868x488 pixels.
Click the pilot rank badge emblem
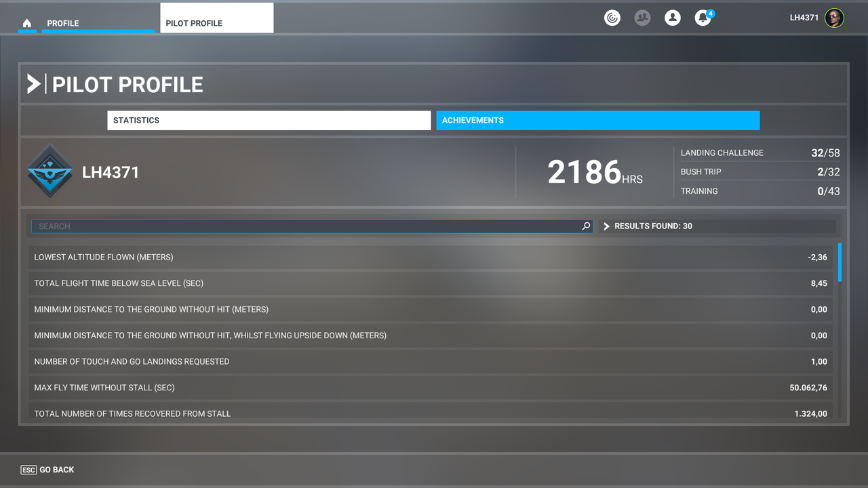(x=50, y=171)
